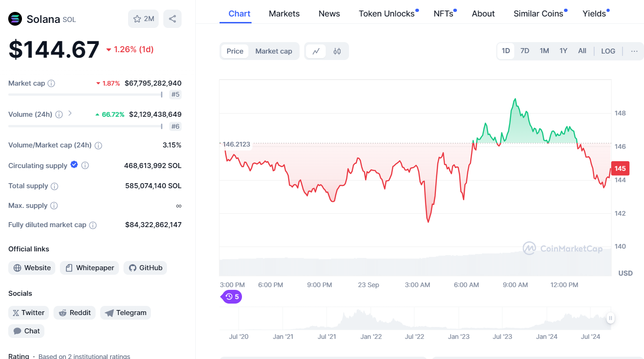
Task: Select Market cap toggle on chart
Action: 274,51
